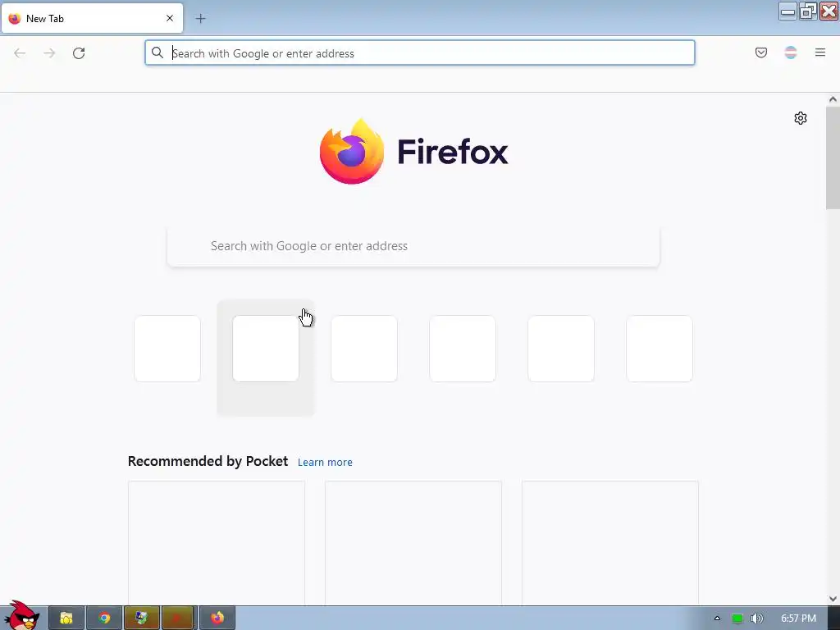Open a new tab with plus button

(200, 19)
